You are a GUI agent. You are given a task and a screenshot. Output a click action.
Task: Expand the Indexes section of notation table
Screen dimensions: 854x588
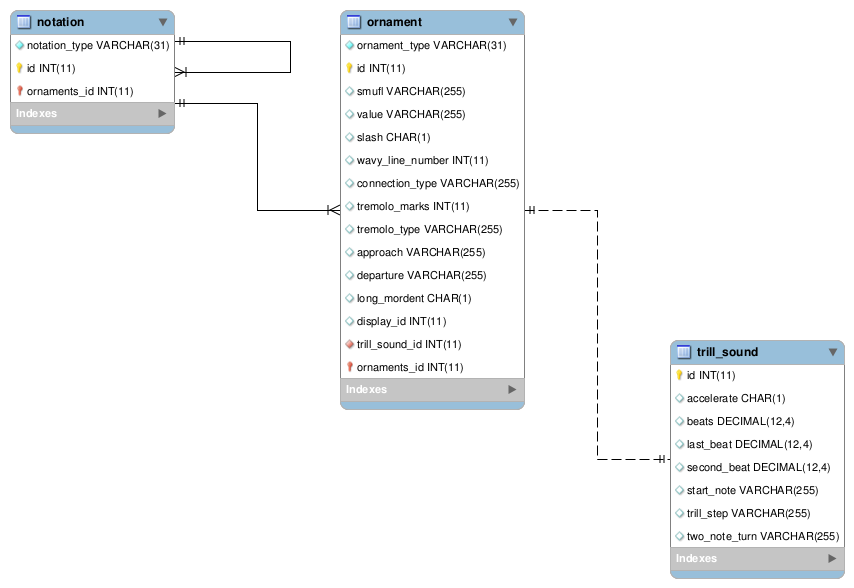coord(162,114)
